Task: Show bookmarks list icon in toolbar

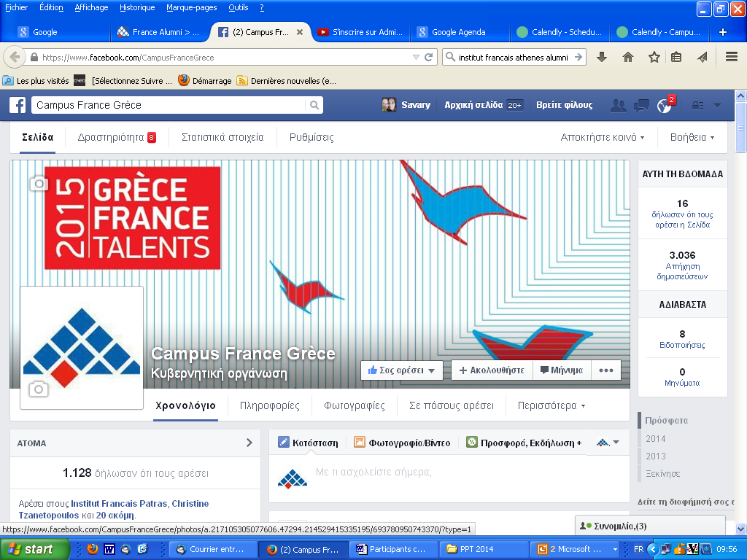Action: 676,57
